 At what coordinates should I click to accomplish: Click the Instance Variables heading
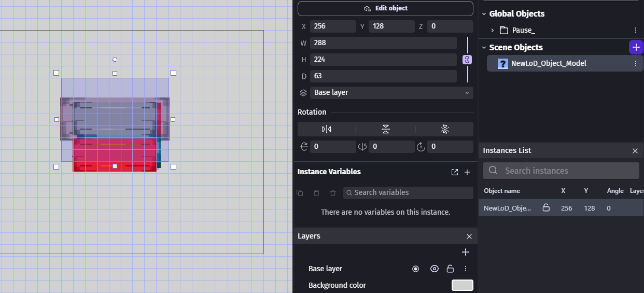[329, 172]
